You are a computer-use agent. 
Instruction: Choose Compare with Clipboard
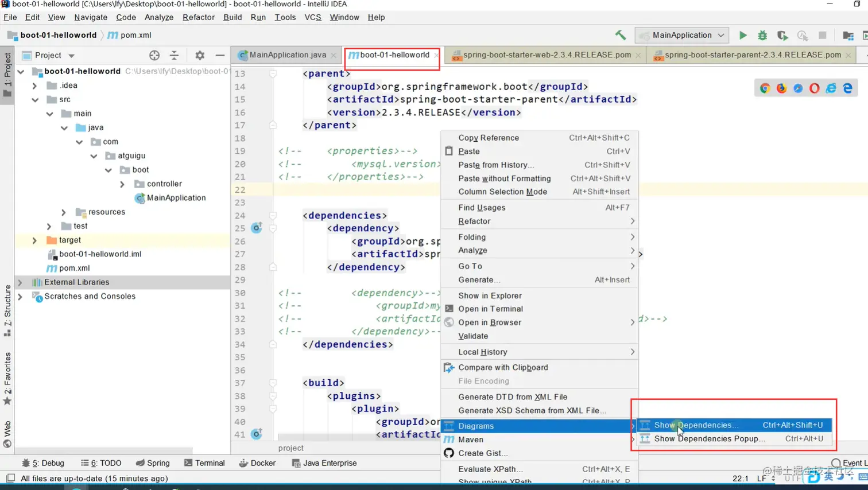tap(540, 367)
